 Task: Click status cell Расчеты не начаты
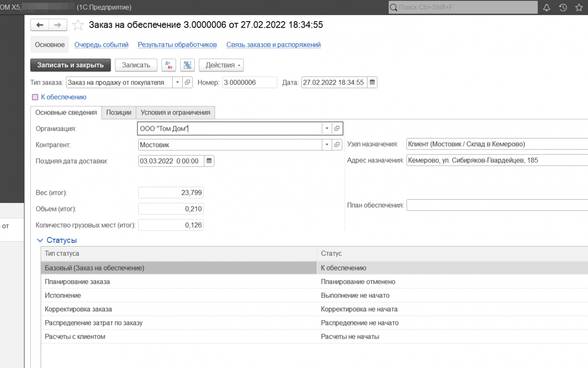[452, 337]
